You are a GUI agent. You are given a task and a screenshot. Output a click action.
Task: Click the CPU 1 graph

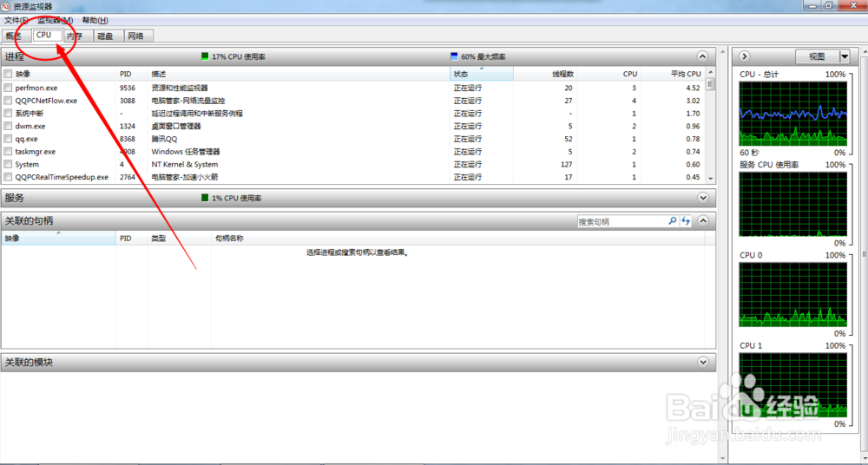(x=792, y=384)
